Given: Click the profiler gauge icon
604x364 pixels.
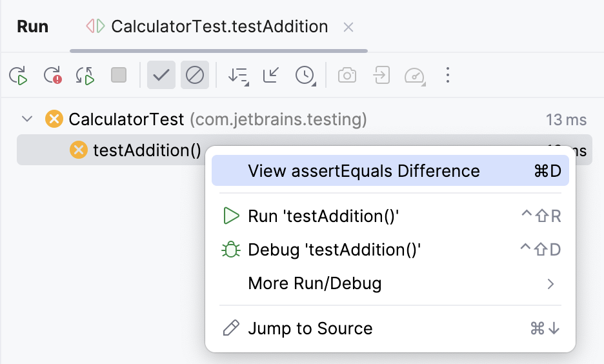Looking at the screenshot, I should click(x=415, y=76).
